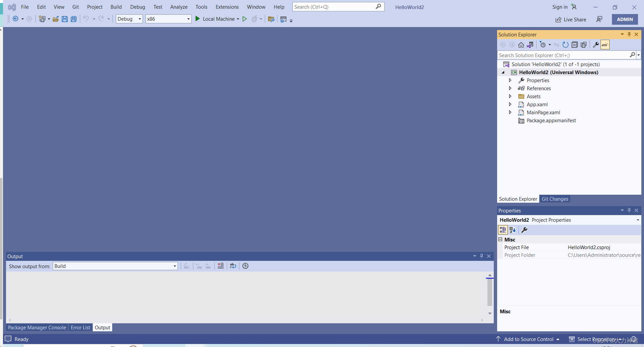Open the Build menu
The width and height of the screenshot is (644, 347).
click(116, 7)
